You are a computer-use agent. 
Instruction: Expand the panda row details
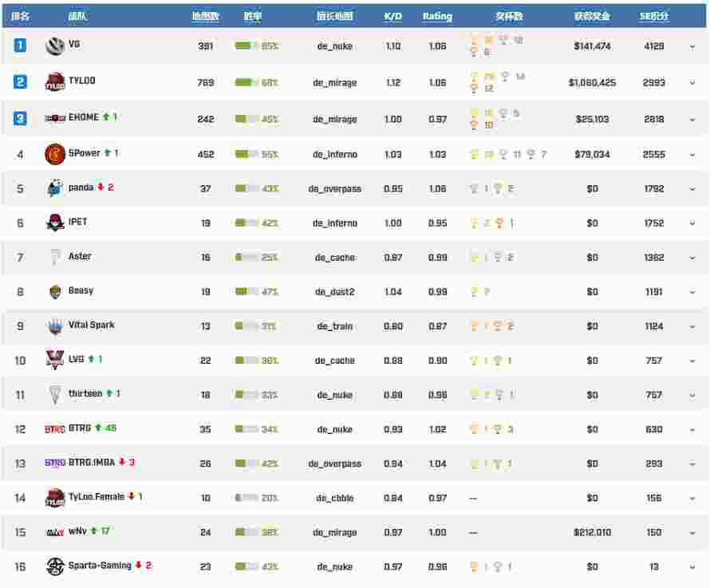pyautogui.click(x=692, y=189)
